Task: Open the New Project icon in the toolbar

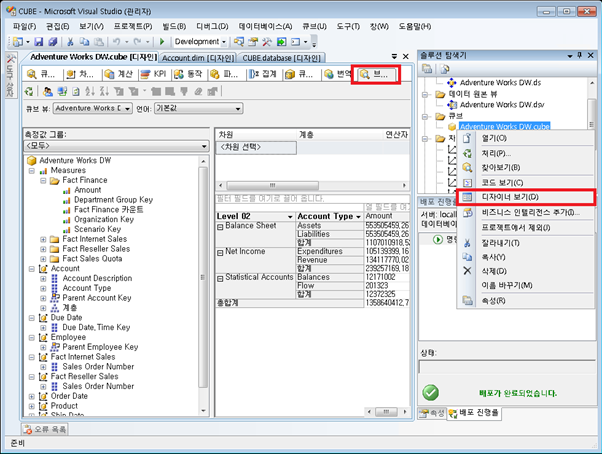Action: [x=18, y=41]
